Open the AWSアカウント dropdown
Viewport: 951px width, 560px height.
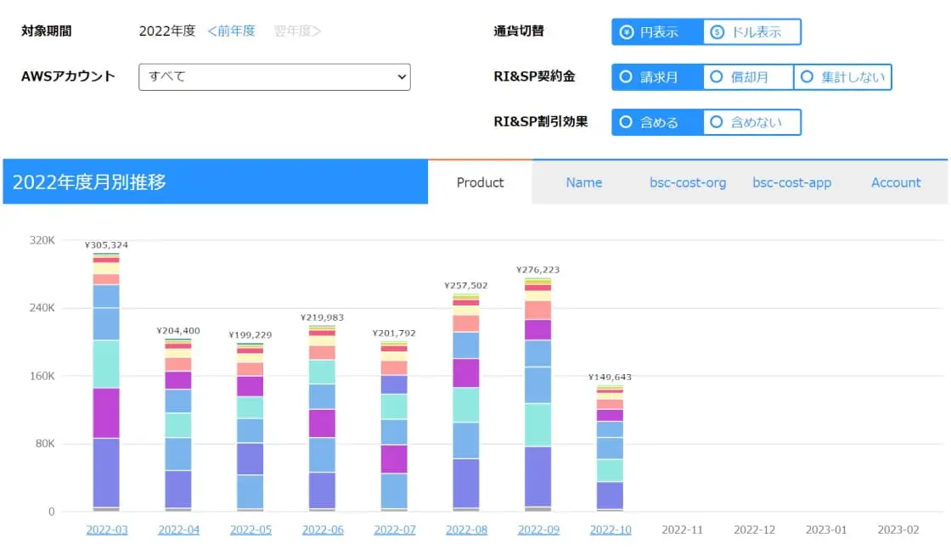tap(274, 77)
